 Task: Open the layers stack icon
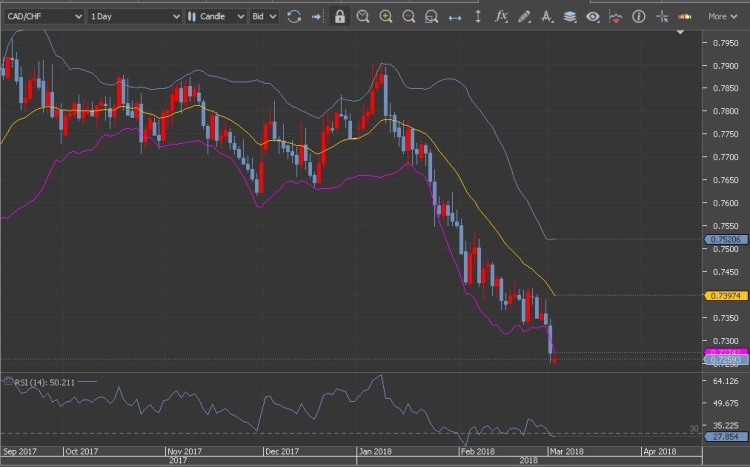[x=570, y=17]
